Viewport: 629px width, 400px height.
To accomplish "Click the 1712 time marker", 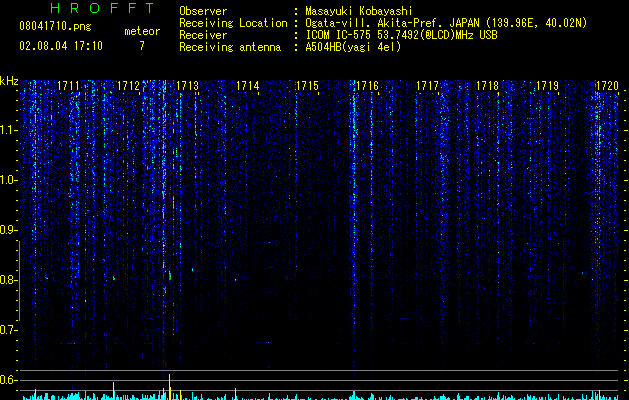I will 128,86.
